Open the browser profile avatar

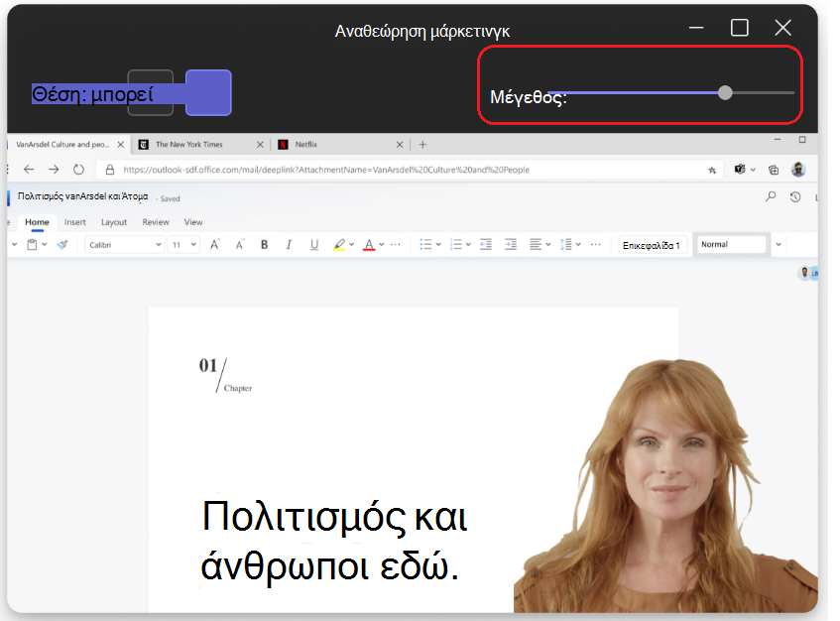(x=798, y=170)
